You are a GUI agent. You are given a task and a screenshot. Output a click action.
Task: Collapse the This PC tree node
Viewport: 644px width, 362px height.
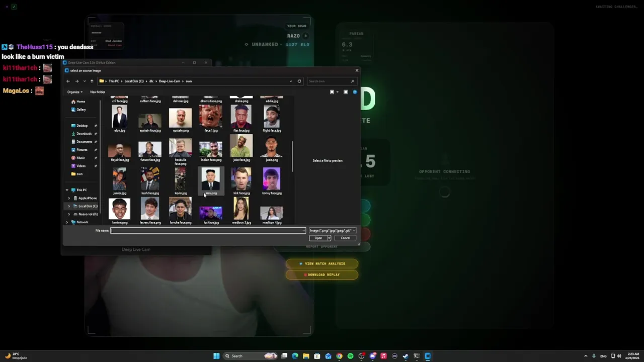tap(67, 190)
